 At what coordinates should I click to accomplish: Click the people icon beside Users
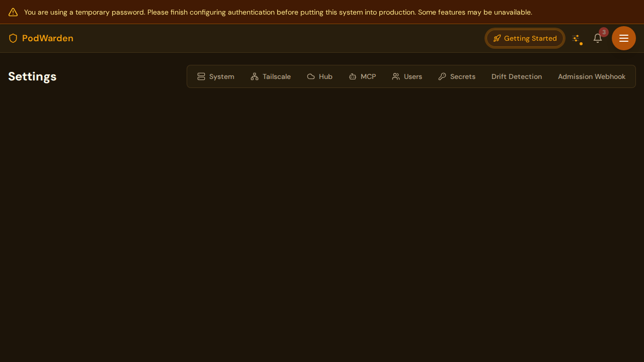click(x=396, y=76)
